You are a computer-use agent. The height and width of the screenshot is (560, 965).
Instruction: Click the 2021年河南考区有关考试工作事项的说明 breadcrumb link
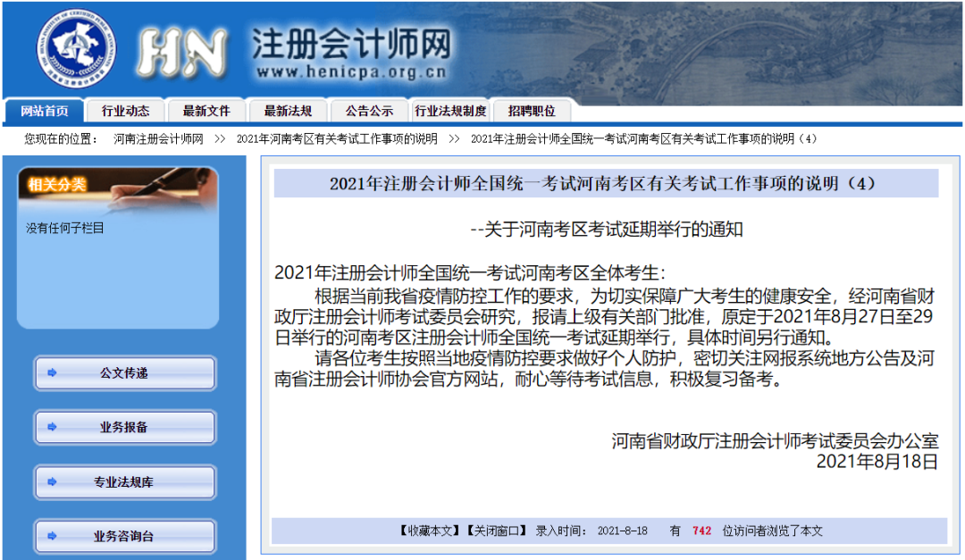pos(337,139)
